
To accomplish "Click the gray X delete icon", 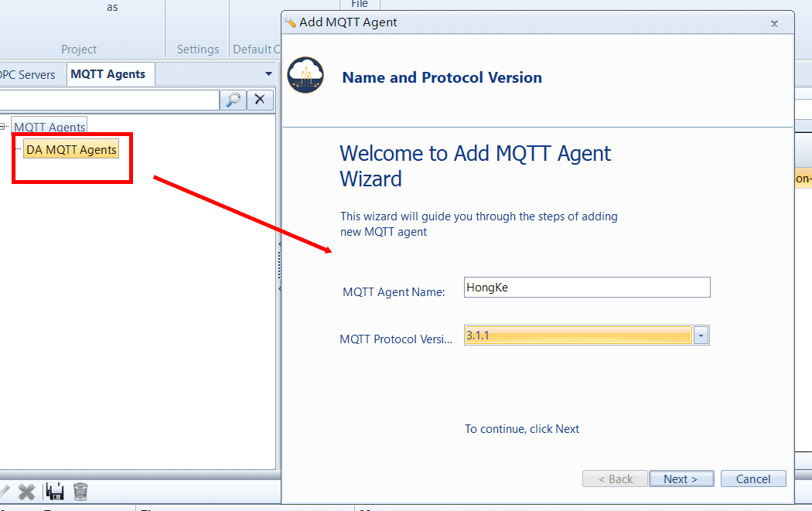I will pyautogui.click(x=27, y=491).
